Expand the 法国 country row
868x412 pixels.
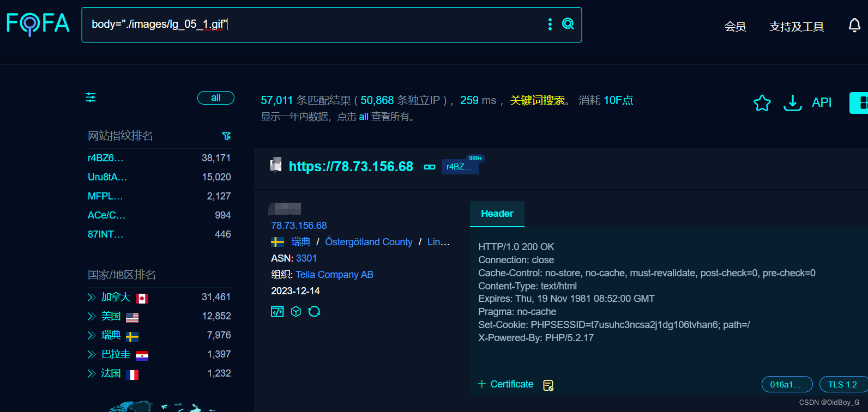92,373
